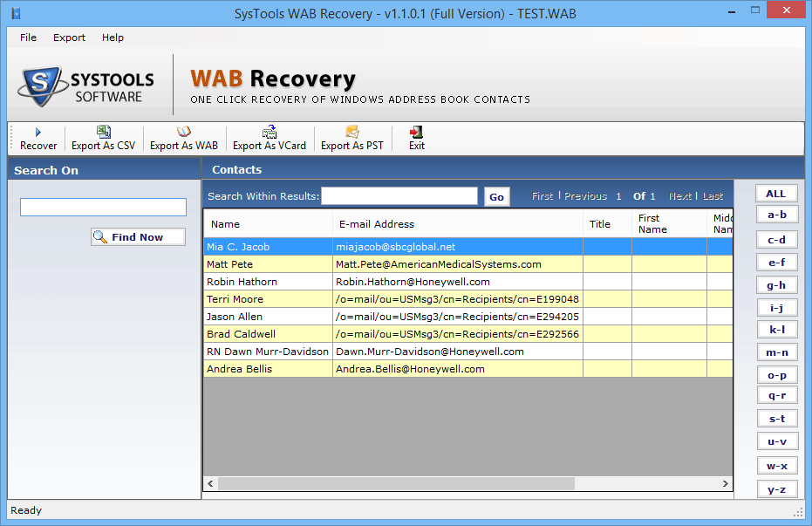Select the RN Dawn Murr-Davidson contact

[268, 352]
